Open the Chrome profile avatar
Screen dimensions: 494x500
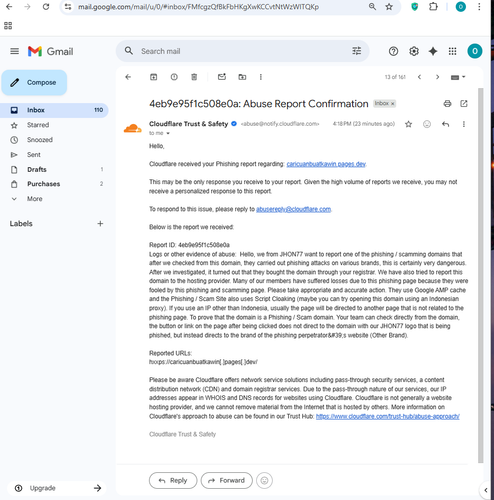(x=461, y=7)
